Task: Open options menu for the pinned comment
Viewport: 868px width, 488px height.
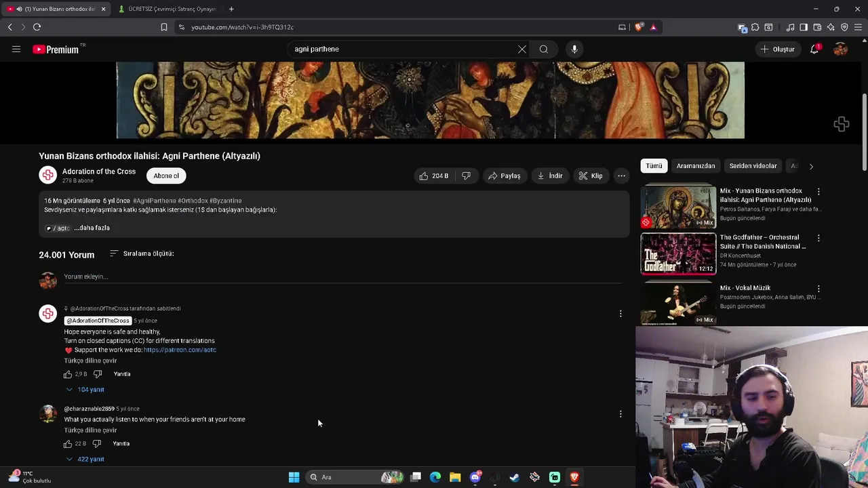Action: tap(620, 314)
